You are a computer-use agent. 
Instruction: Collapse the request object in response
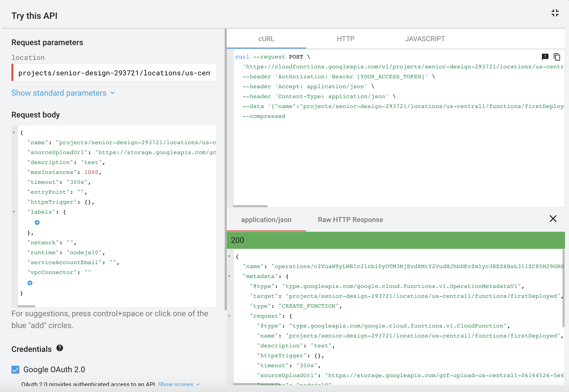(229, 316)
